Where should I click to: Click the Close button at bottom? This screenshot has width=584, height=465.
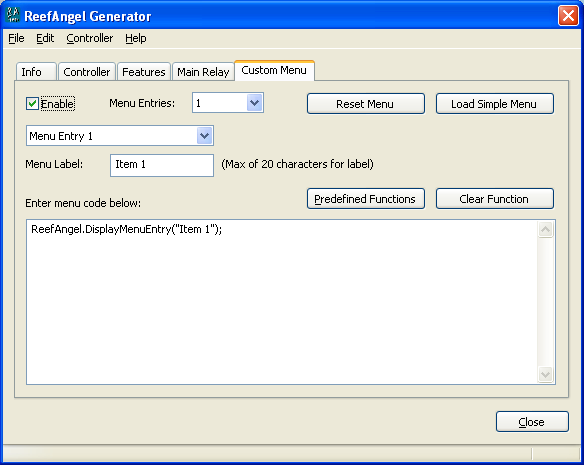pos(532,421)
